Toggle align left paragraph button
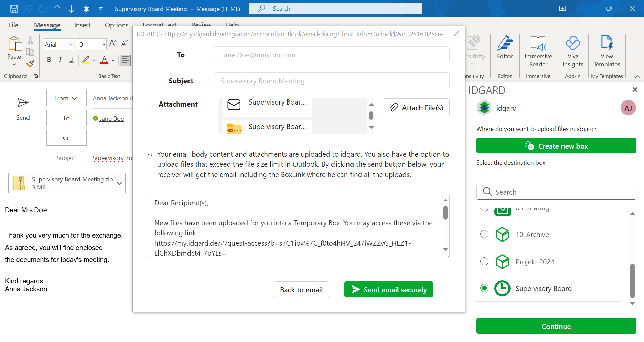This screenshot has width=644, height=342. pyautogui.click(x=125, y=60)
